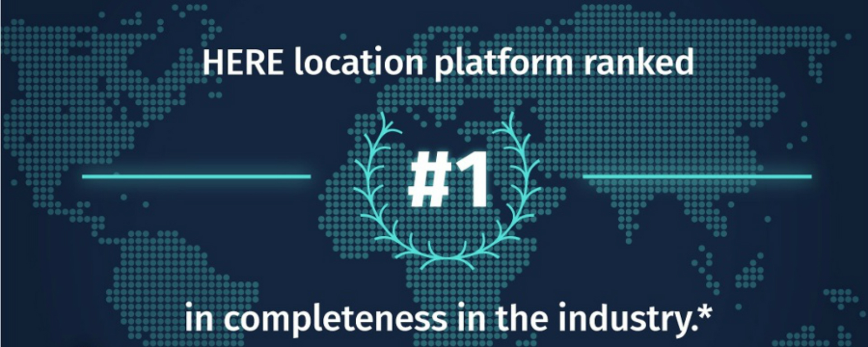Click the word industry in bottom text
This screenshot has height=347, width=868.
tap(626, 319)
